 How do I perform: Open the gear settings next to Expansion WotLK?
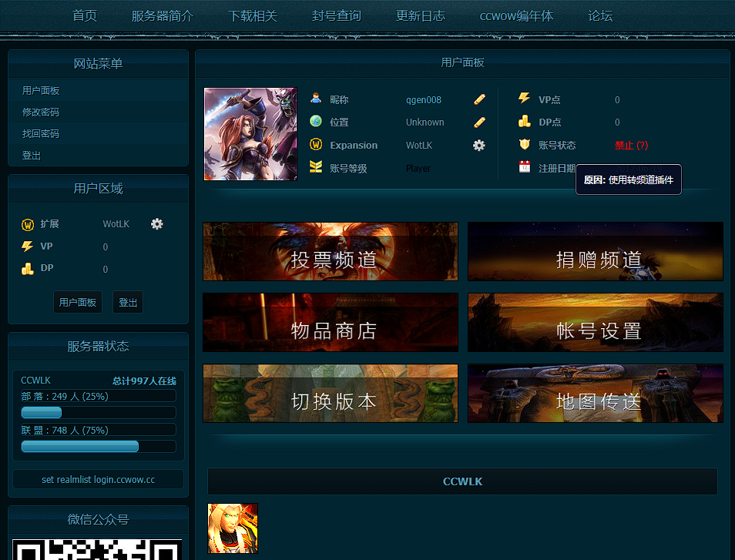tap(478, 145)
